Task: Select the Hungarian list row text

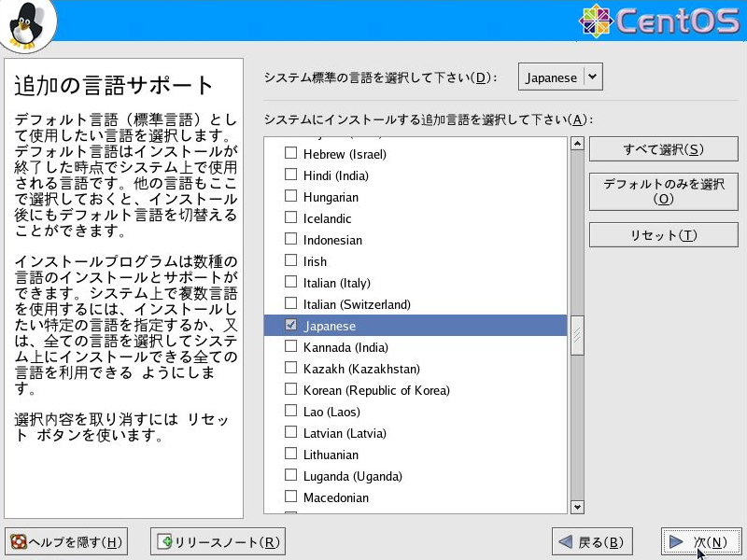Action: tap(331, 197)
